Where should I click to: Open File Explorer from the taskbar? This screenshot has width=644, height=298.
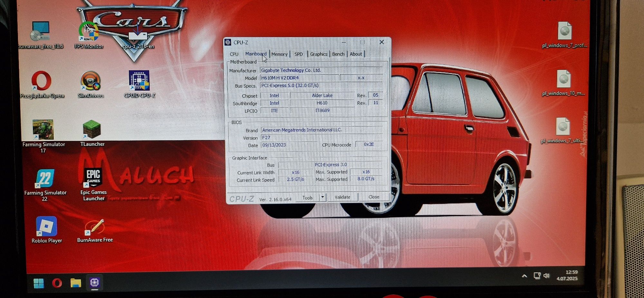coord(76,283)
